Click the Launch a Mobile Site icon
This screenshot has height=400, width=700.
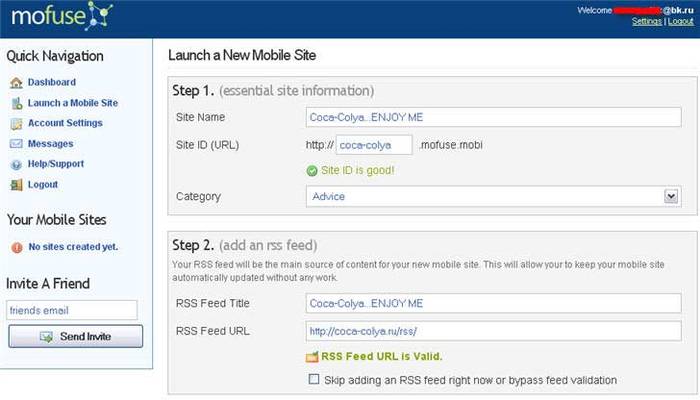pos(17,103)
